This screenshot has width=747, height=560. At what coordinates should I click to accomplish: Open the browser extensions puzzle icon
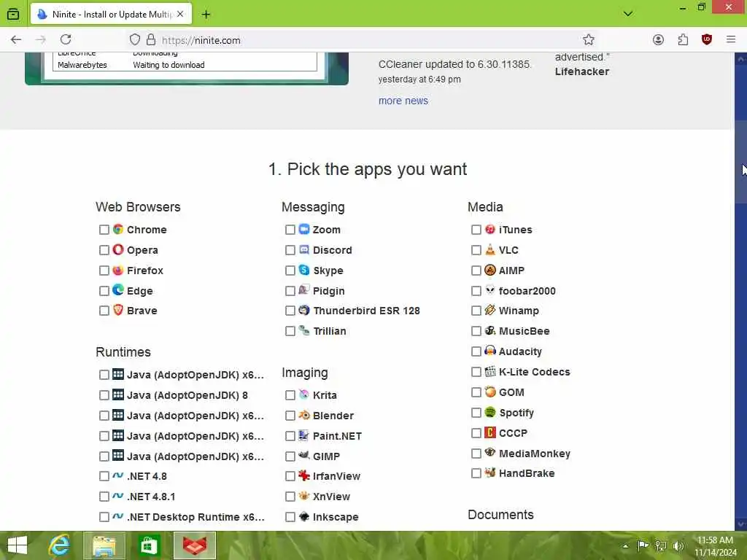click(683, 39)
